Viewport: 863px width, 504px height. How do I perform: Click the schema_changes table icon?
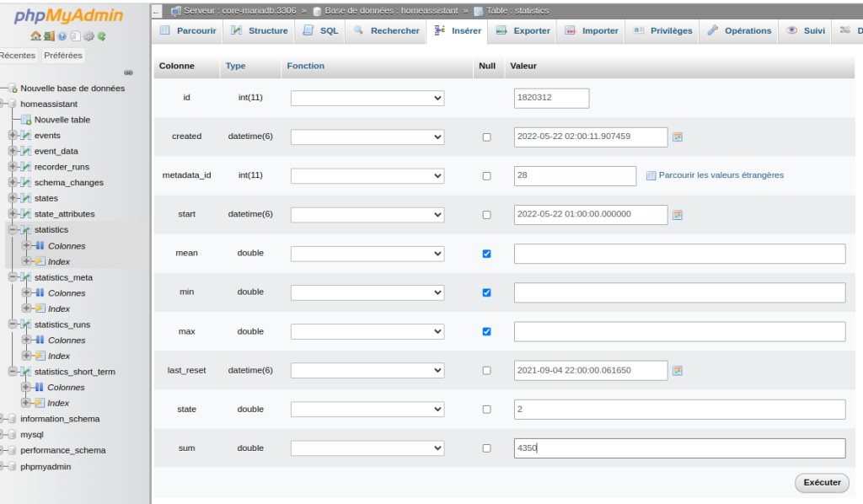(26, 182)
